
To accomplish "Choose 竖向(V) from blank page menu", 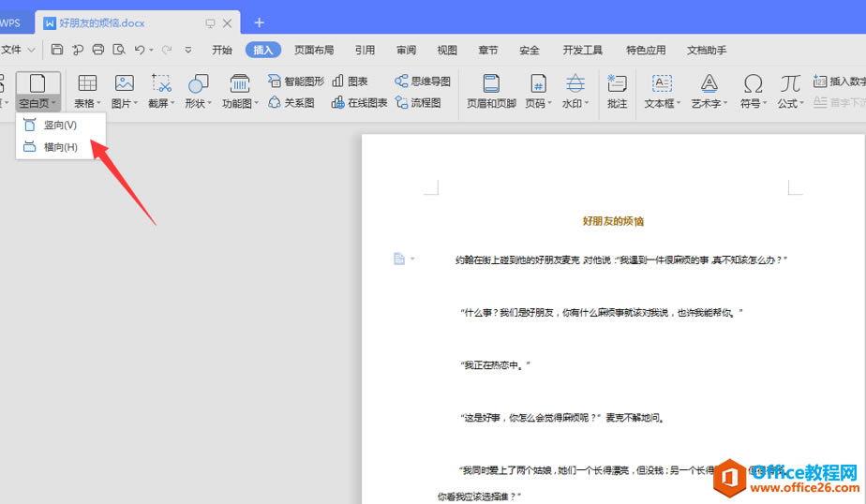I will pyautogui.click(x=61, y=126).
